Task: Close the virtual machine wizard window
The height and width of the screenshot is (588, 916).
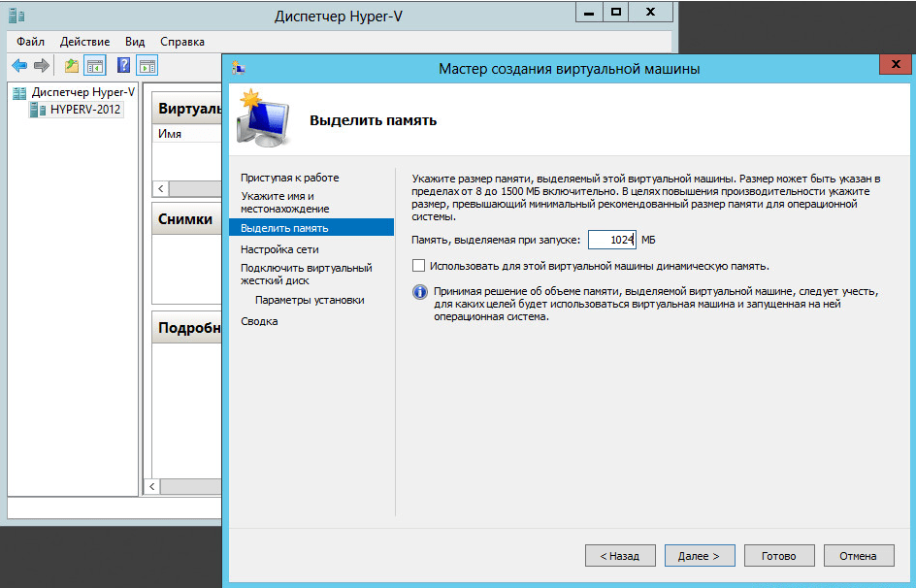Action: [896, 64]
